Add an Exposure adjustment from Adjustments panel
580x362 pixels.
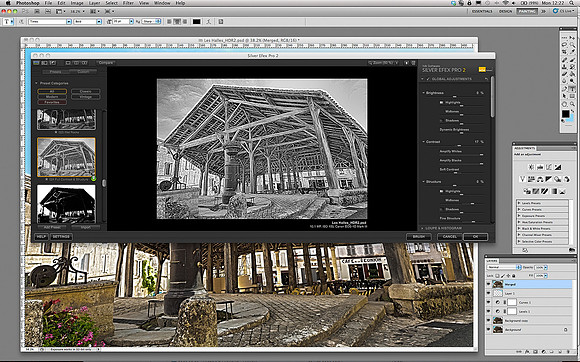tap(558, 167)
